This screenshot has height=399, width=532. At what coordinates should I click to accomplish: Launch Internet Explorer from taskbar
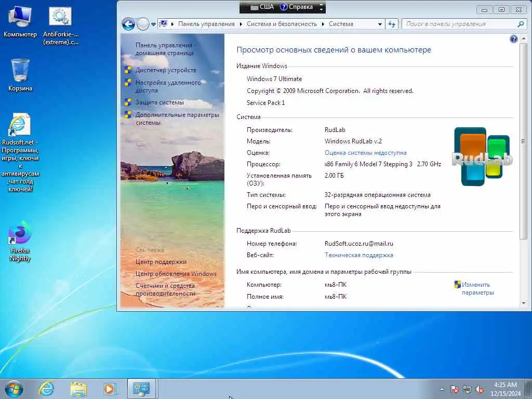tap(46, 389)
